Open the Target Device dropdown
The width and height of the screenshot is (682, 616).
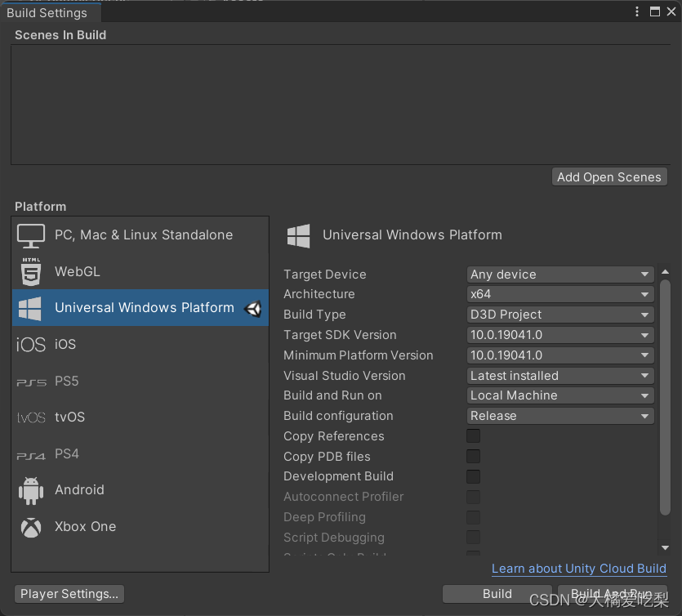tap(560, 275)
